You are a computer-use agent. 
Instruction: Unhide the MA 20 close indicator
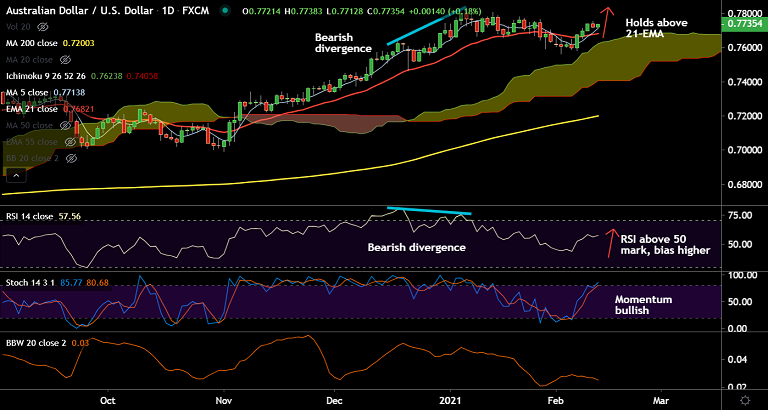pos(64,60)
